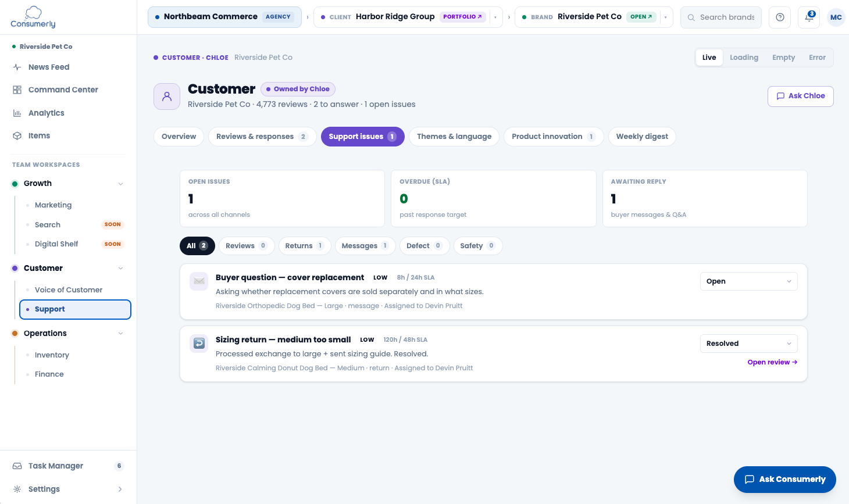The image size is (849, 504).
Task: Select the Live state option
Action: (x=709, y=58)
